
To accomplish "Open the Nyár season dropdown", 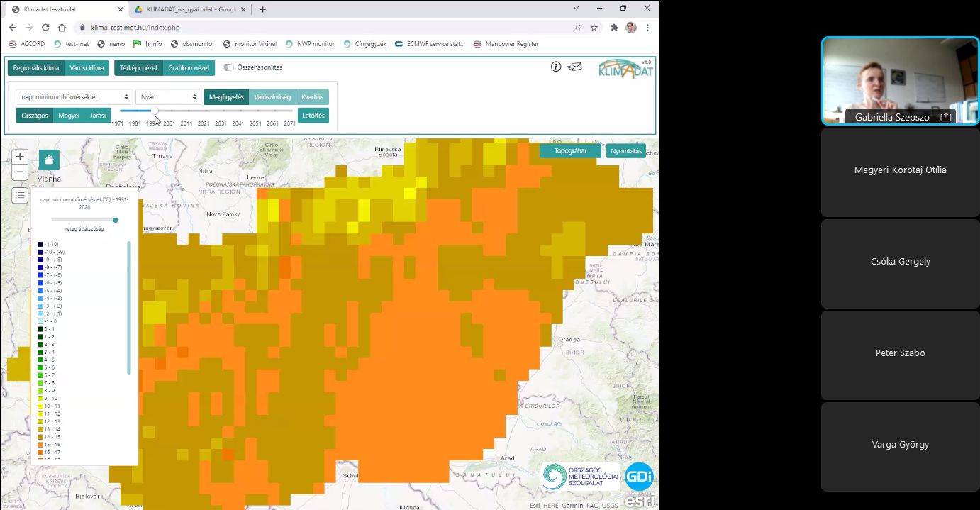I will pyautogui.click(x=168, y=97).
